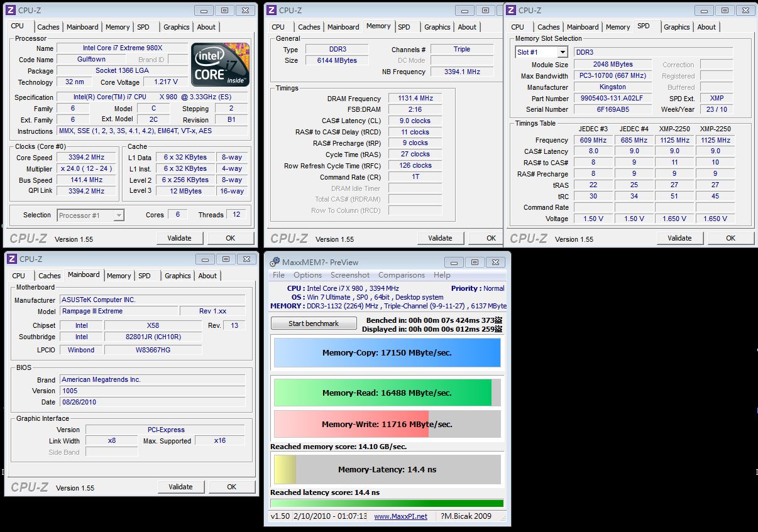
Task: Click the green progress bar at MaxxMEM bottom
Action: tap(387, 503)
